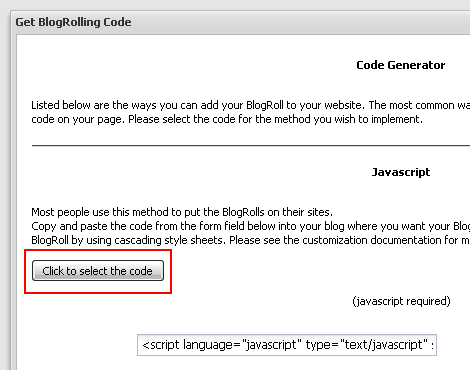The image size is (470, 370).
Task: Click line starting 'BlogRoll by using cascading'
Action: tap(251, 240)
